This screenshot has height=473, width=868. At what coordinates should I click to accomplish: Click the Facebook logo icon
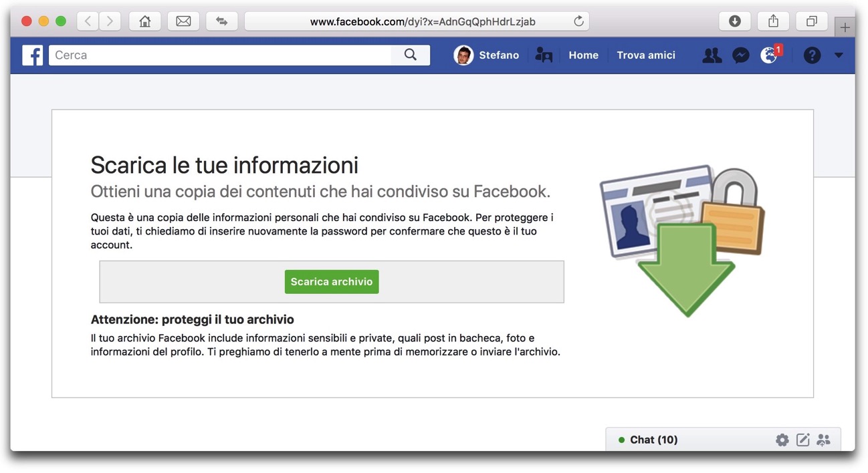coord(32,55)
